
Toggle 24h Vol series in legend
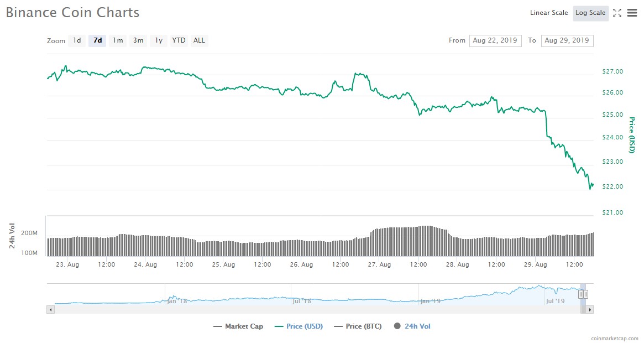412,326
